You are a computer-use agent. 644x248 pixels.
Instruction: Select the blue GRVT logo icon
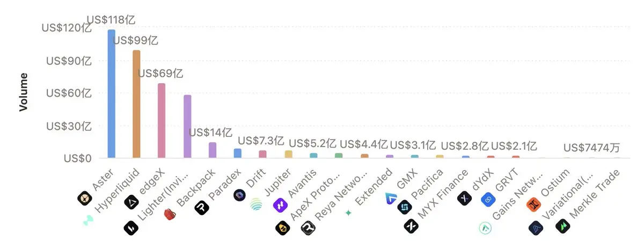point(488,200)
